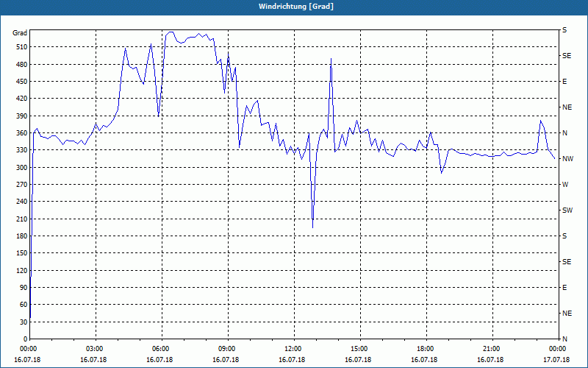Select the 450 y-axis value
588x368 pixels.
(23, 82)
